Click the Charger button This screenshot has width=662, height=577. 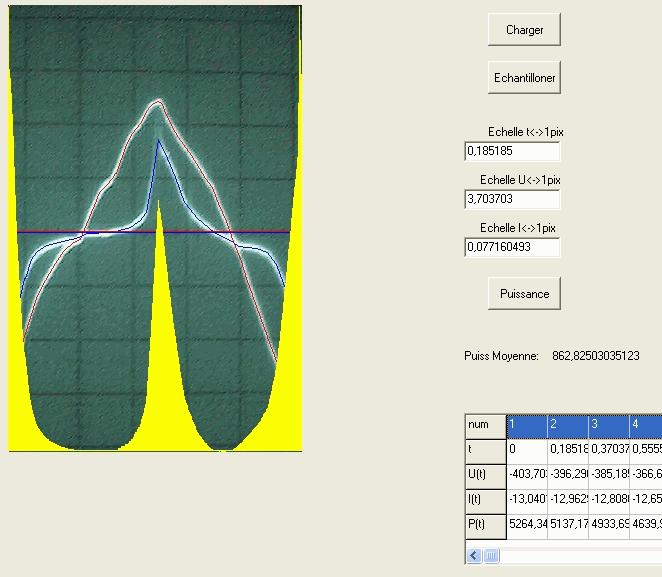click(x=524, y=30)
